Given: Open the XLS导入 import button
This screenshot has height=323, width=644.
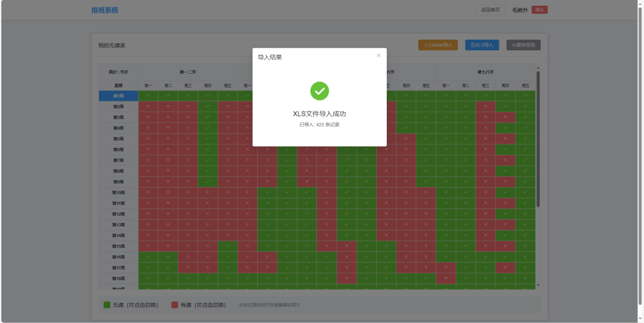Looking at the screenshot, I should (x=482, y=45).
